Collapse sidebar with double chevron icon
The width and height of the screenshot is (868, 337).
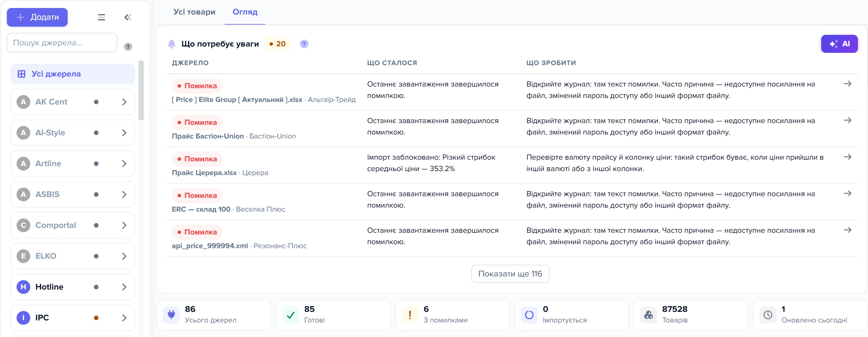point(128,17)
